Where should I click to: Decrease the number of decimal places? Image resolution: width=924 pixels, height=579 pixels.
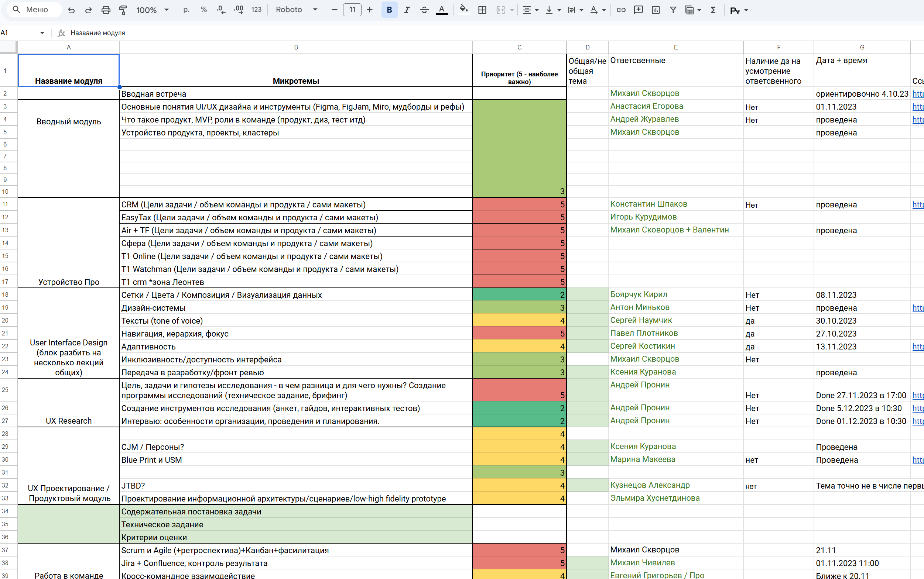point(221,10)
